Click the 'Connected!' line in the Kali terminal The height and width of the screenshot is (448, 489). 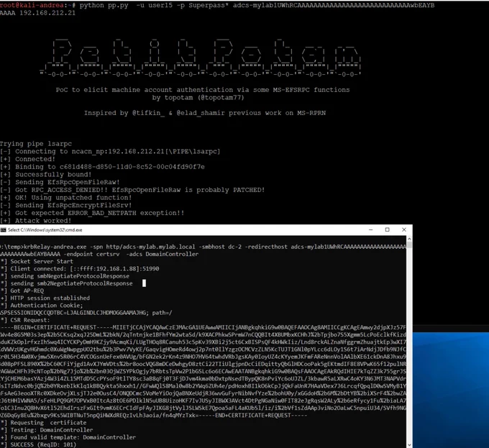[27, 159]
